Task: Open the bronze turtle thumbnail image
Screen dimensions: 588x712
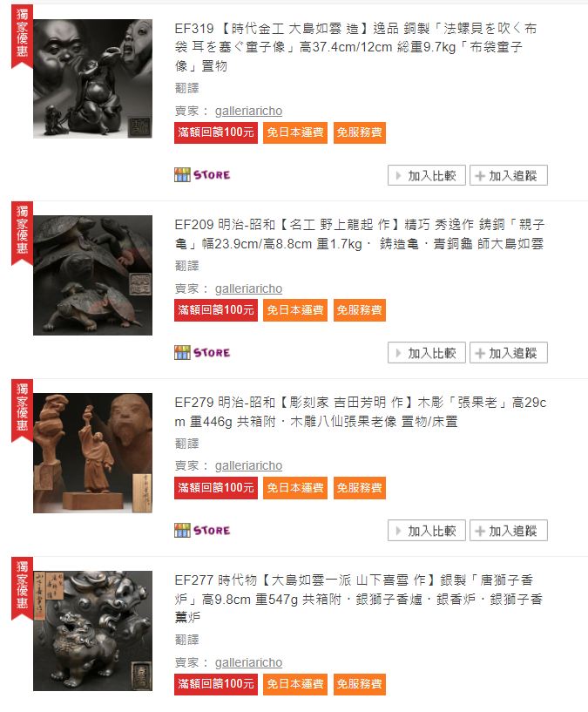Action: pyautogui.click(x=92, y=275)
